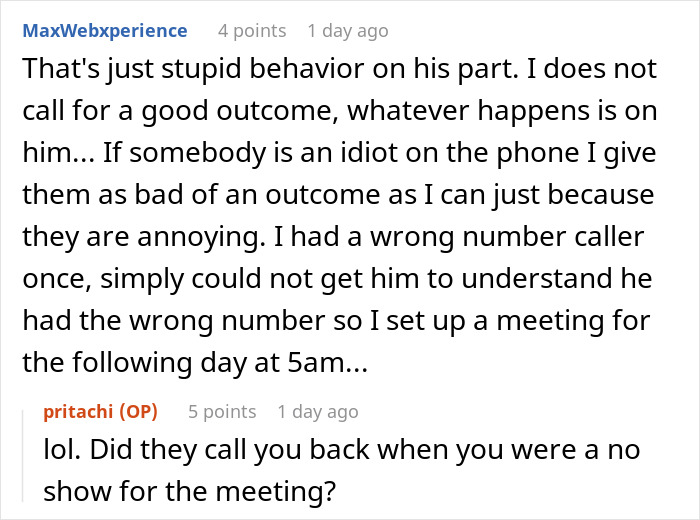Screen dimensions: 700x520
Task: Open pritachi's reply "1 day ago" timestamp
Action: (318, 412)
